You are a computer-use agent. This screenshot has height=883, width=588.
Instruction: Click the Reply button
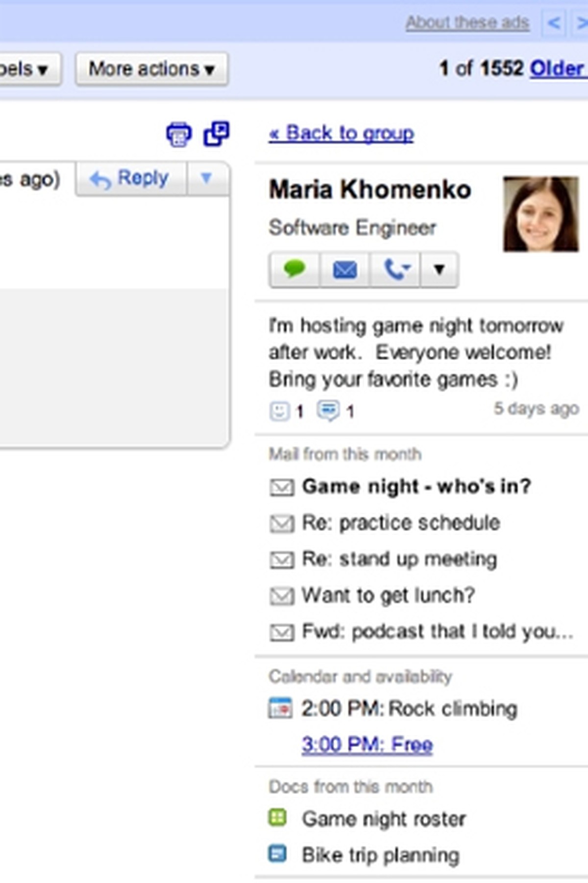[130, 178]
